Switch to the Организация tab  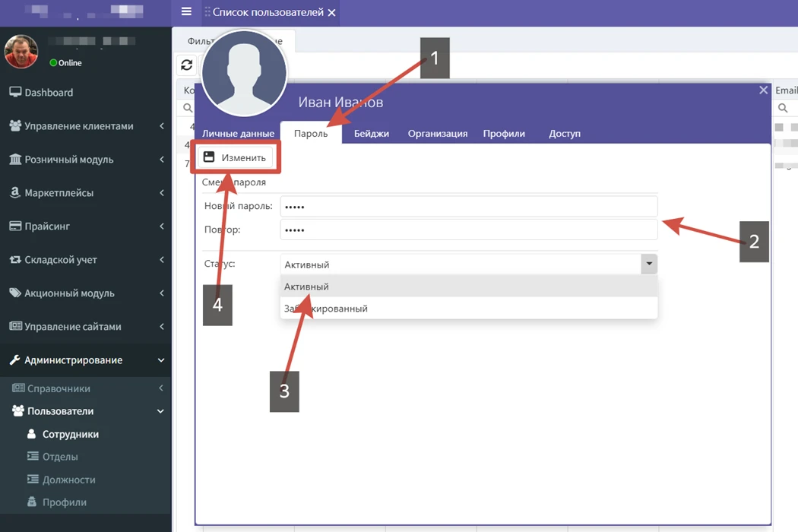[437, 134]
